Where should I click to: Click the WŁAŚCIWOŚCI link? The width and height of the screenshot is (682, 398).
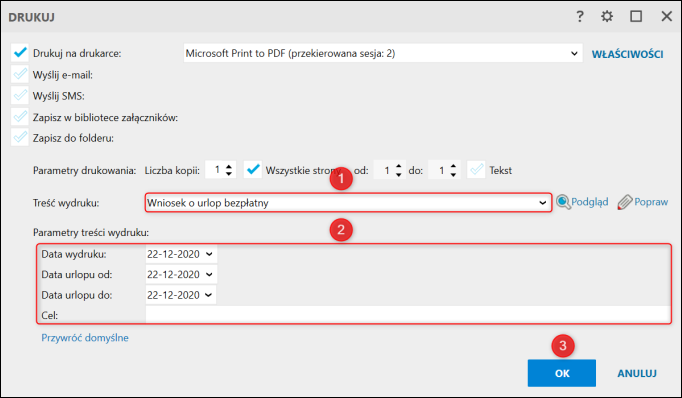point(627,54)
